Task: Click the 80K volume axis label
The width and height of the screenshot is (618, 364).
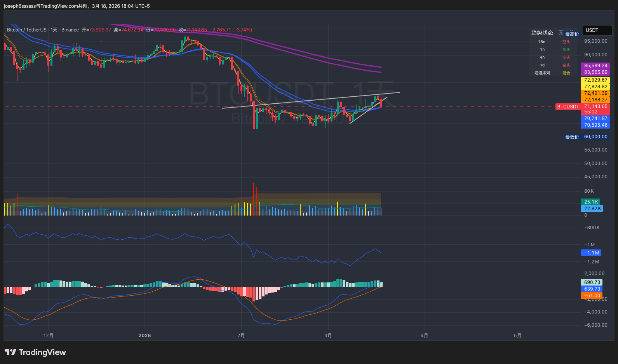Action: point(589,191)
